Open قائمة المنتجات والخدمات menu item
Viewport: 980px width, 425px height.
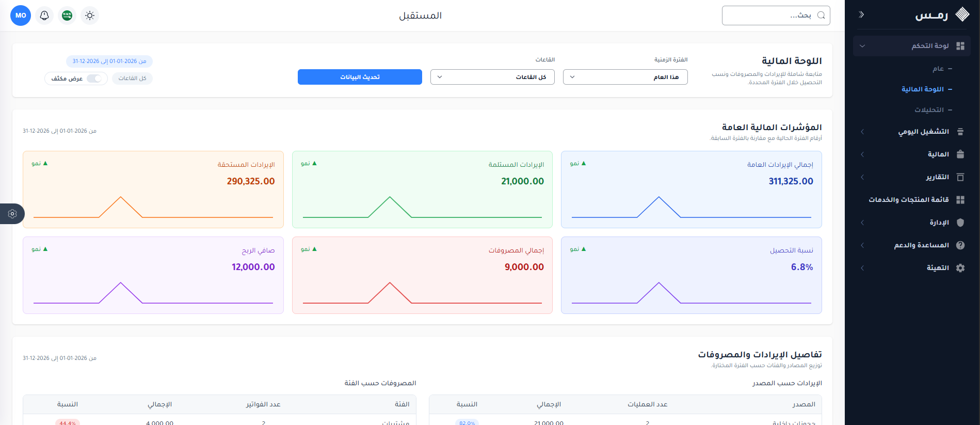pos(908,200)
